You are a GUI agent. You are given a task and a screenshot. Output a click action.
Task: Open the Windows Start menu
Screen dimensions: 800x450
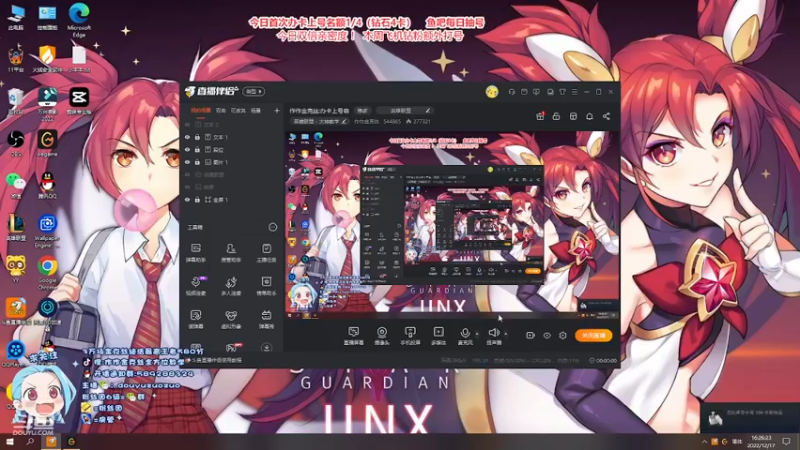click(x=10, y=441)
